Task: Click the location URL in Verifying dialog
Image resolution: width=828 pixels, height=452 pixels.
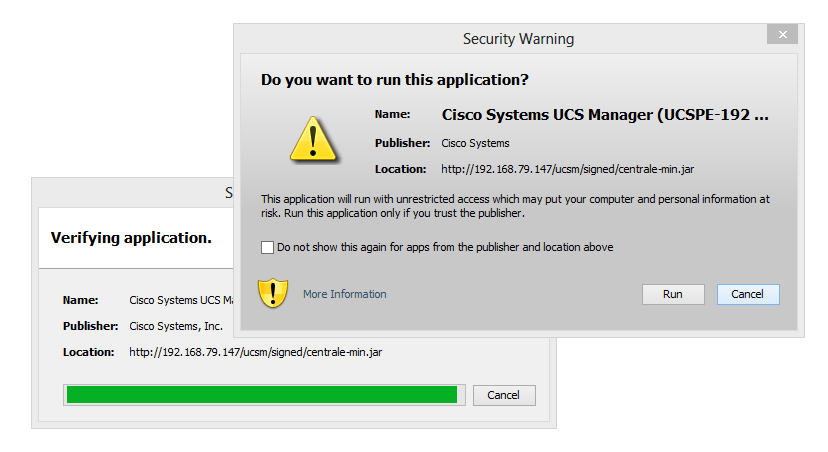Action: coord(255,352)
